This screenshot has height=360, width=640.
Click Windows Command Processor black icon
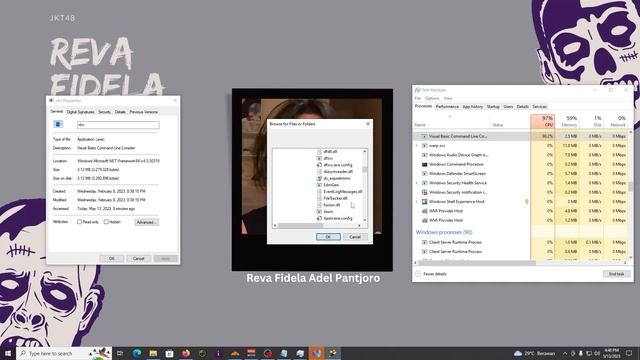[x=424, y=164]
